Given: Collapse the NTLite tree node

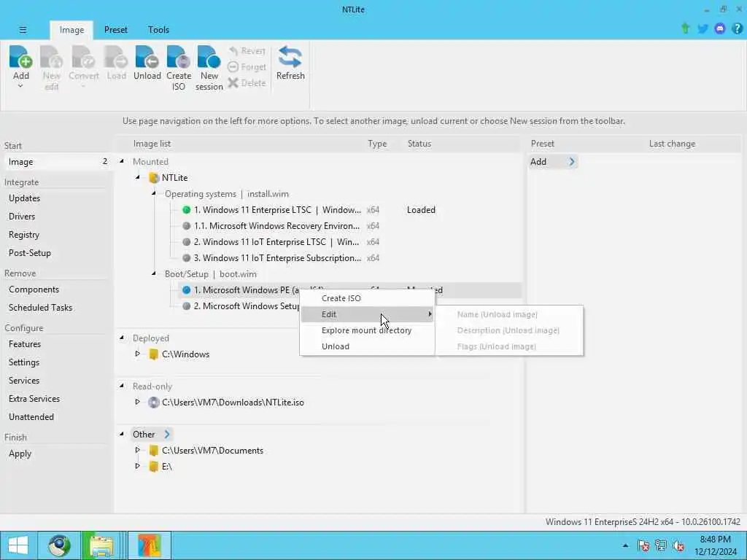Looking at the screenshot, I should 138,178.
